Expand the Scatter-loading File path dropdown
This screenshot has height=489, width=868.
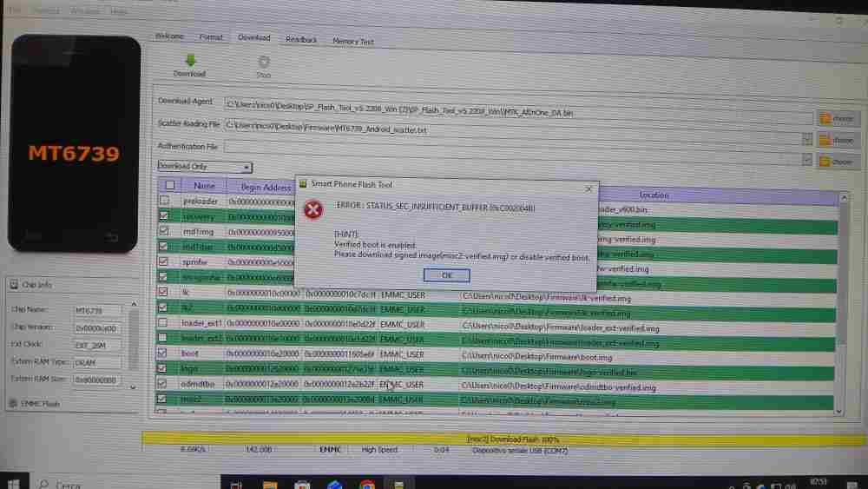point(806,139)
